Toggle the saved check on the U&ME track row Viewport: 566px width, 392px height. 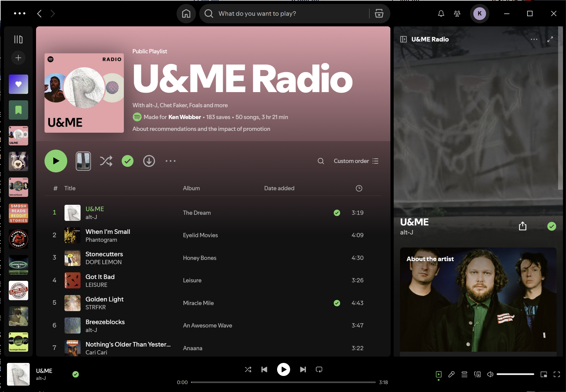[x=337, y=213]
